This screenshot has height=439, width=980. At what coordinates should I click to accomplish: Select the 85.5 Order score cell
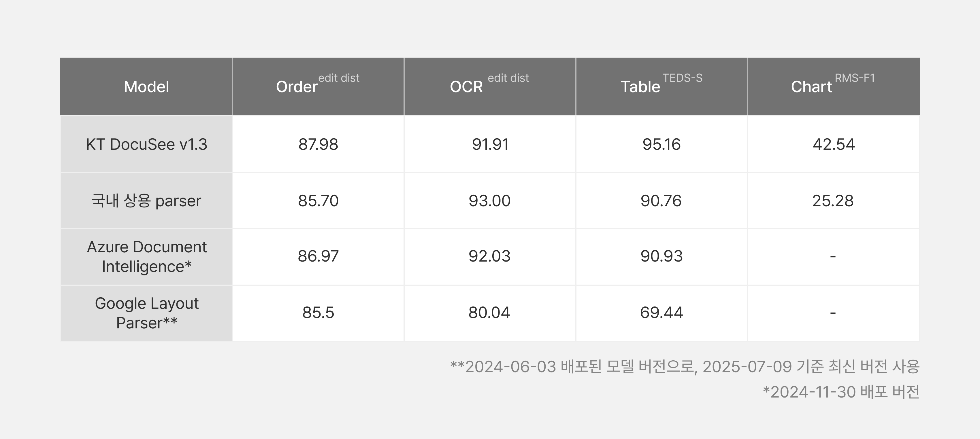tap(318, 313)
